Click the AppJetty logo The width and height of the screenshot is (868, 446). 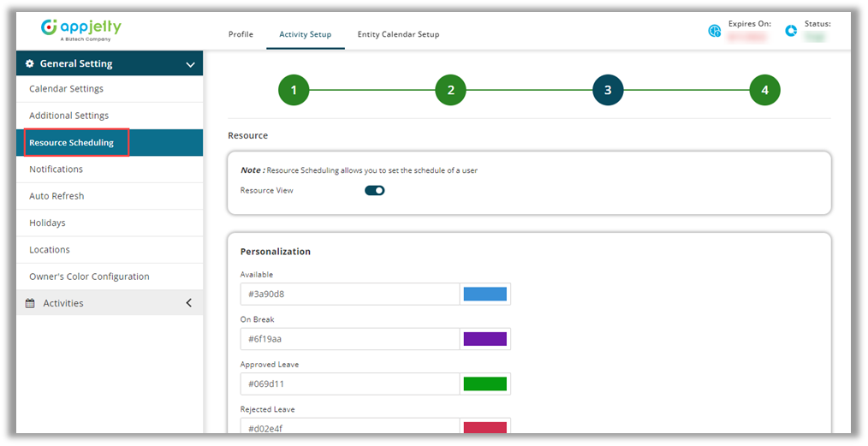tap(81, 30)
